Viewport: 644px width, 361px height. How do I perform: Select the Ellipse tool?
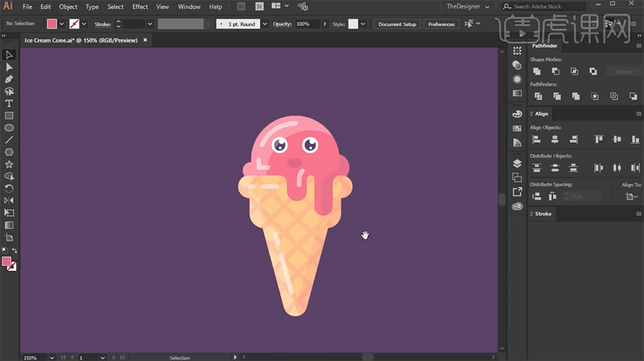pos(9,127)
